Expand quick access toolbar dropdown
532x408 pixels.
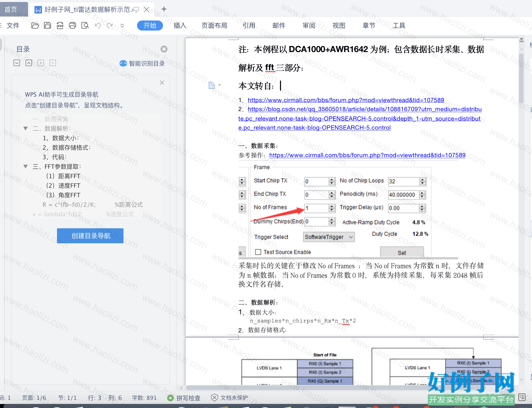(122, 26)
